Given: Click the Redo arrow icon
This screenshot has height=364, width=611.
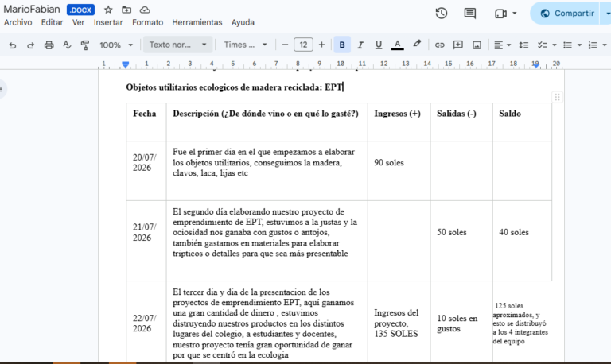Looking at the screenshot, I should 30,45.
